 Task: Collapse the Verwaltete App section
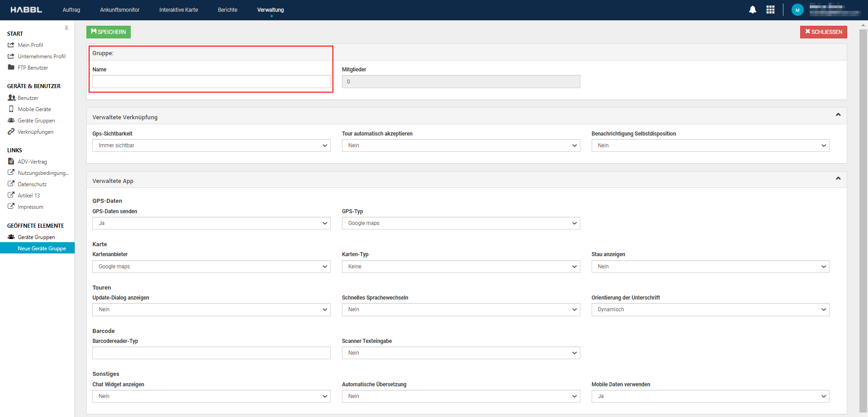(838, 178)
